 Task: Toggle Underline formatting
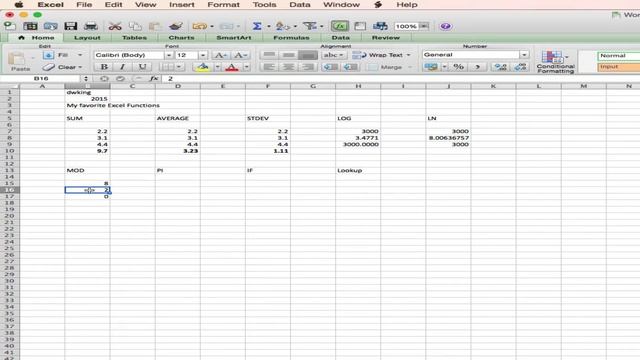(142, 67)
